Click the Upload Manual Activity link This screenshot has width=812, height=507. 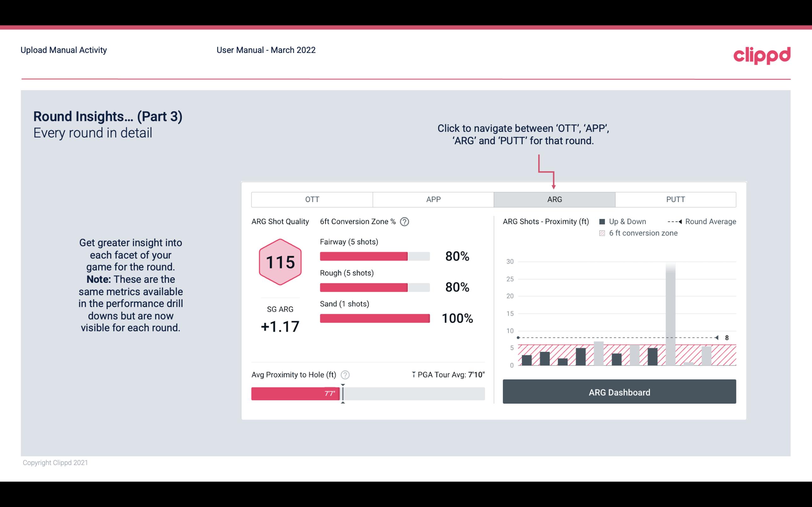click(63, 50)
